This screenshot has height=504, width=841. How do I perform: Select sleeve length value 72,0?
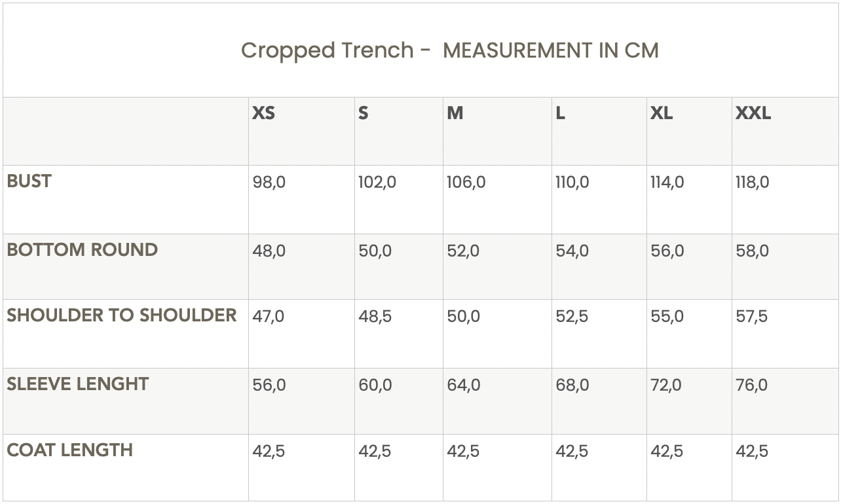[666, 385]
